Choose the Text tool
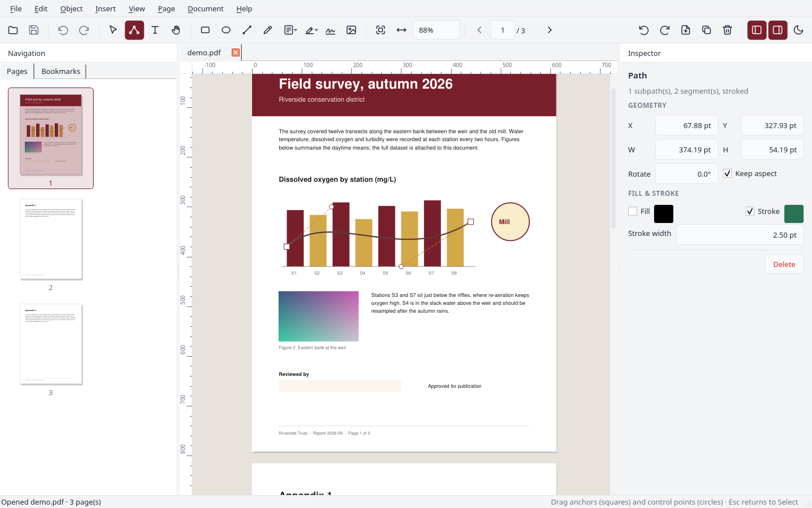 click(x=155, y=30)
